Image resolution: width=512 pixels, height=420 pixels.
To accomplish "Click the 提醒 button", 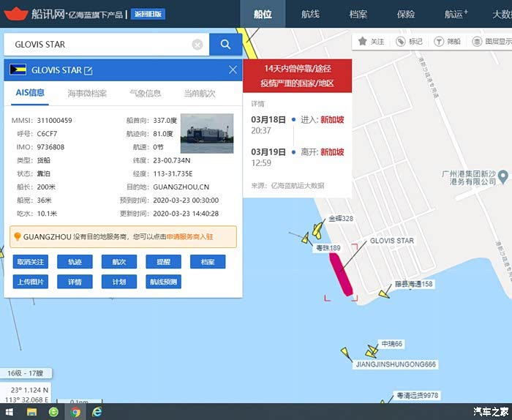I will [164, 262].
